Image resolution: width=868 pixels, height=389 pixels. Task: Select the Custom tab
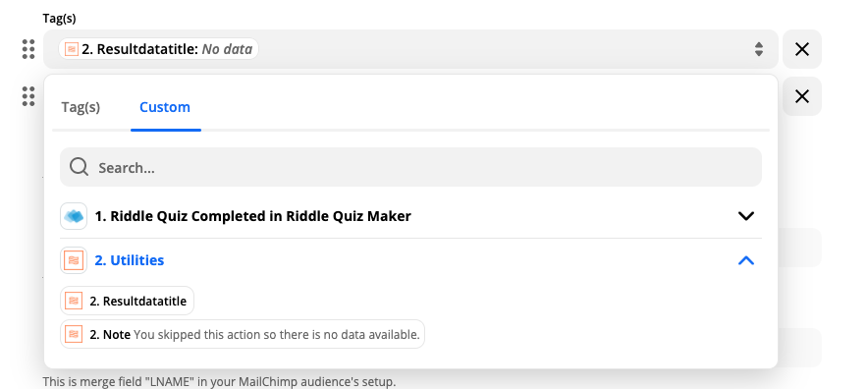pos(165,107)
